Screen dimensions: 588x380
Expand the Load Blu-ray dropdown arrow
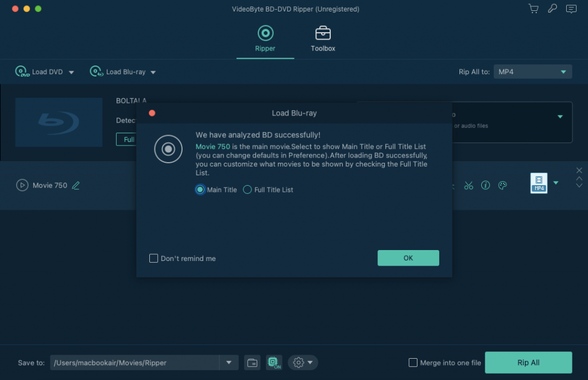click(153, 72)
